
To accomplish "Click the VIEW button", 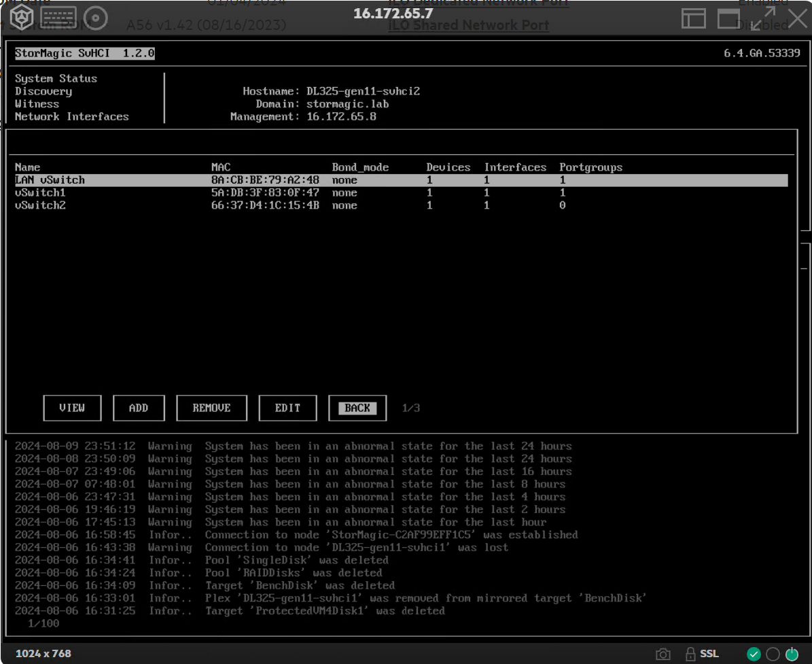I will [x=72, y=408].
